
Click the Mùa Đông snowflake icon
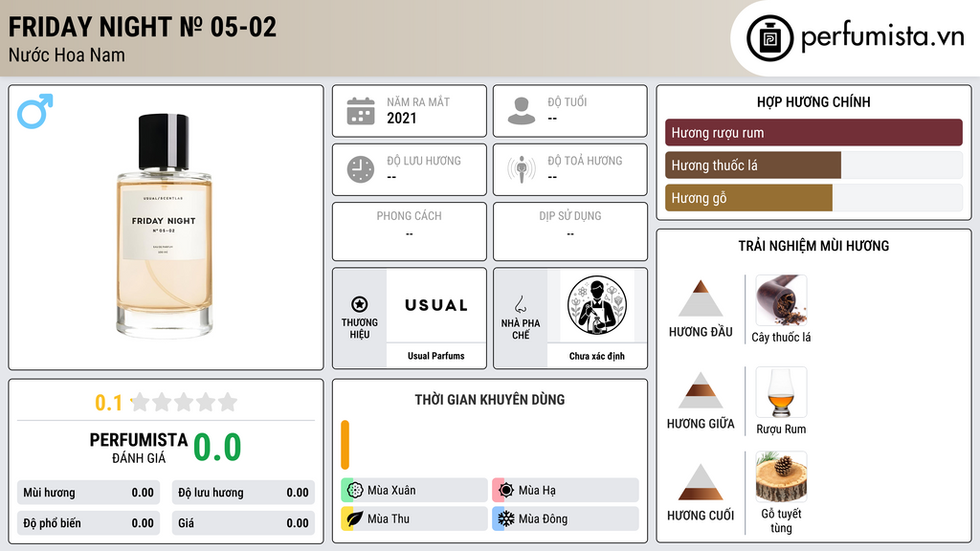[x=506, y=518]
